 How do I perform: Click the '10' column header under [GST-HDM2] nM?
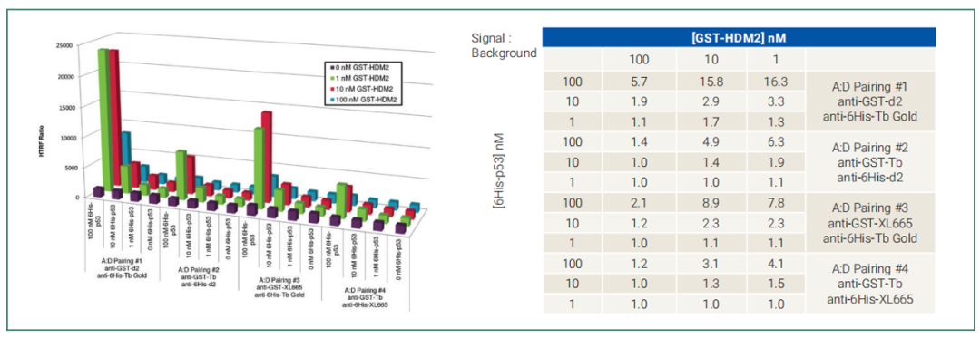(x=712, y=60)
